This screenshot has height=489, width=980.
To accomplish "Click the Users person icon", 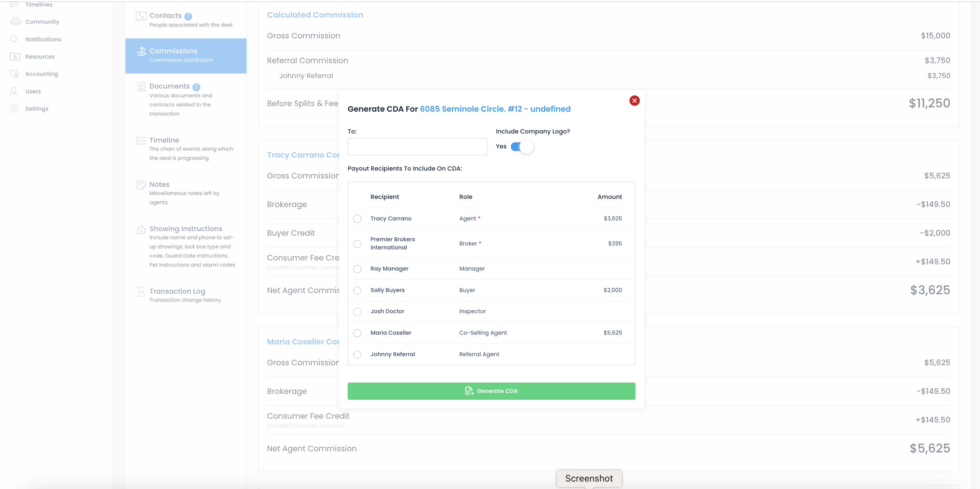I will click(14, 91).
